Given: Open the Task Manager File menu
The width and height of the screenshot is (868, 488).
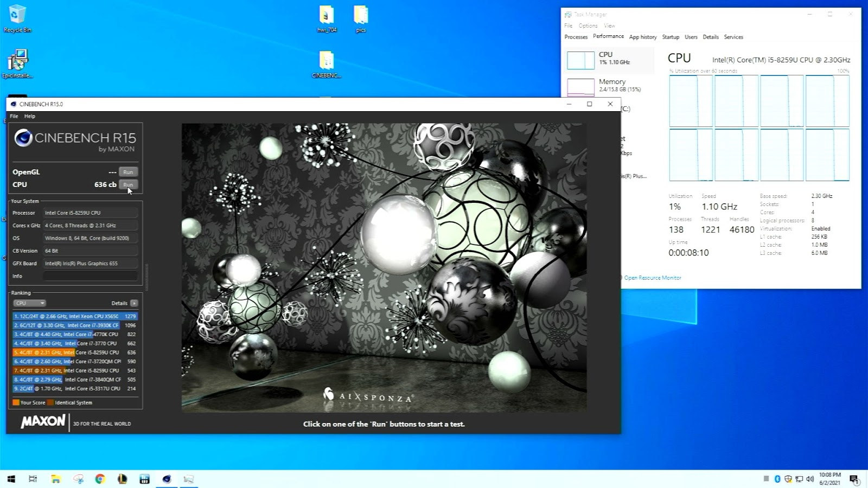Looking at the screenshot, I should (568, 26).
